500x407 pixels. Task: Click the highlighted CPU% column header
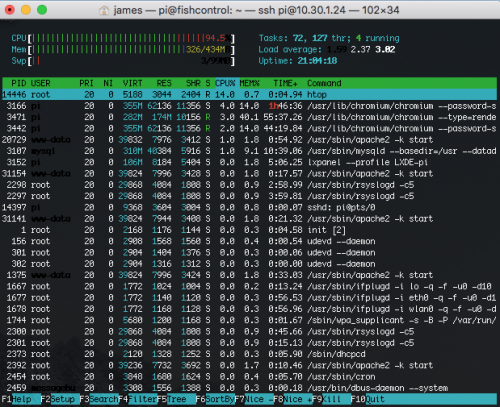227,83
